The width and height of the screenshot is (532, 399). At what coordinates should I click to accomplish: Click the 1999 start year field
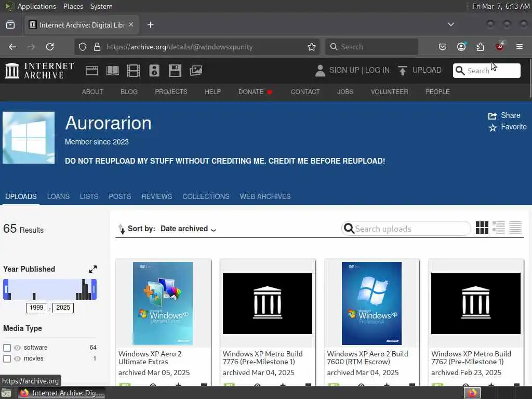point(36,308)
